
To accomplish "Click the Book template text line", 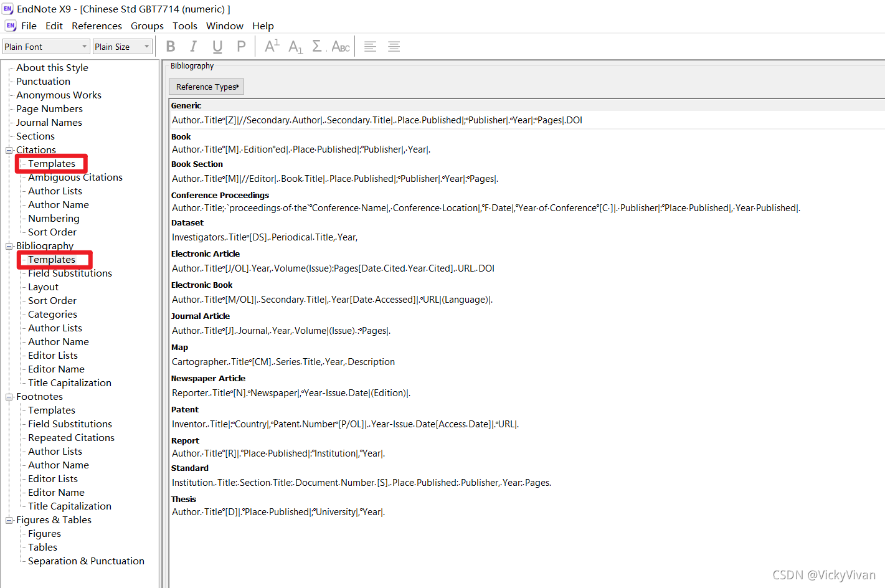I will pyautogui.click(x=301, y=149).
